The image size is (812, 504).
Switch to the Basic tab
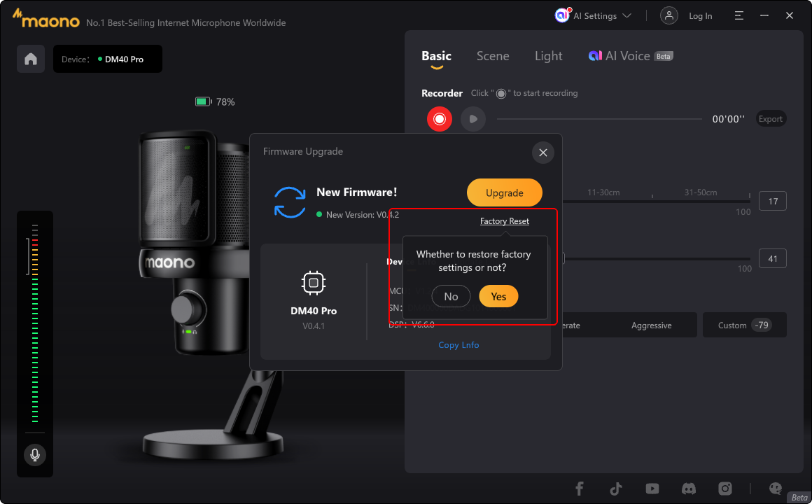point(437,56)
